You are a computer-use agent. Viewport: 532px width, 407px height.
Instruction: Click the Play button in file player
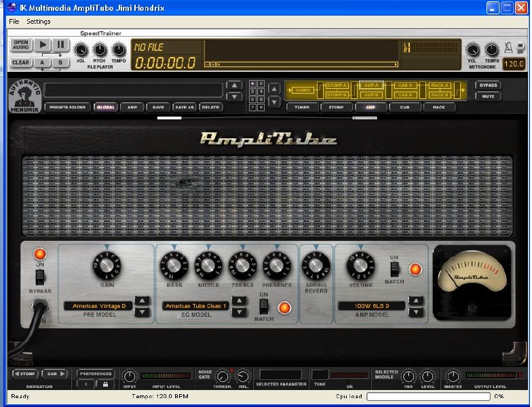tap(42, 45)
